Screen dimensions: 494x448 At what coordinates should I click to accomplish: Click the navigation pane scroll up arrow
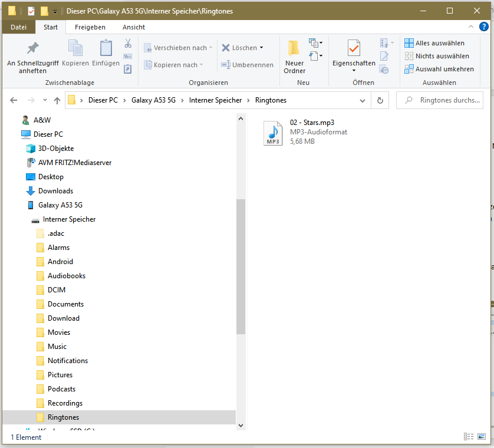click(x=241, y=118)
